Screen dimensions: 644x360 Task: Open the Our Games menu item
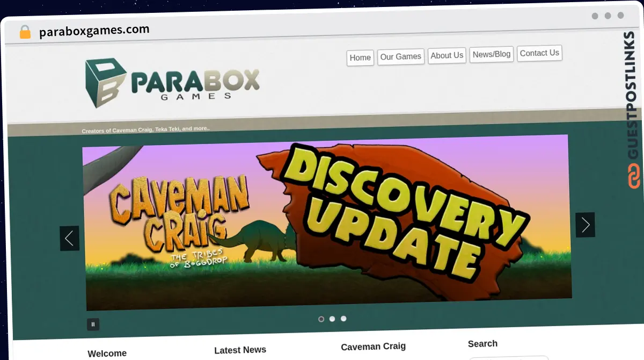pyautogui.click(x=400, y=56)
